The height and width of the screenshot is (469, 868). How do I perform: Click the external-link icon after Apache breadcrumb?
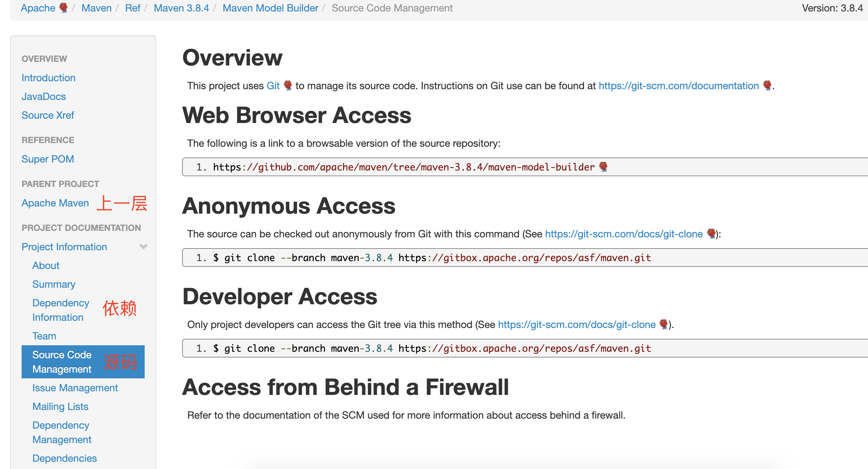coord(63,8)
